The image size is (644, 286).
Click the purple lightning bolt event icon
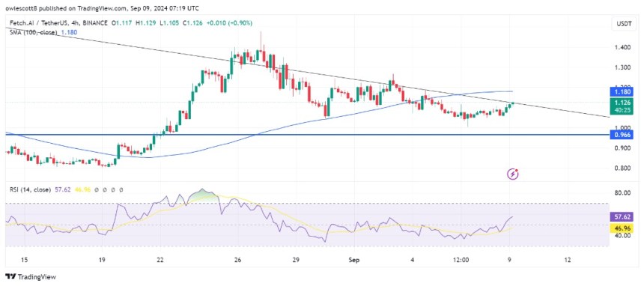[514, 174]
